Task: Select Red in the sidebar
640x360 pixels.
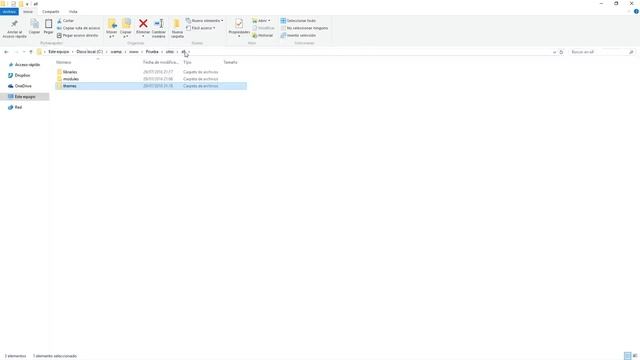Action: click(16, 107)
